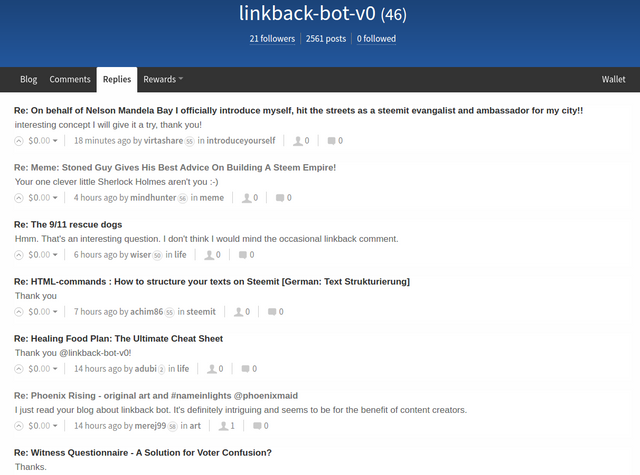Click the votes person icon on wiser's reply
This screenshot has width=640, height=475.
pyautogui.click(x=209, y=255)
